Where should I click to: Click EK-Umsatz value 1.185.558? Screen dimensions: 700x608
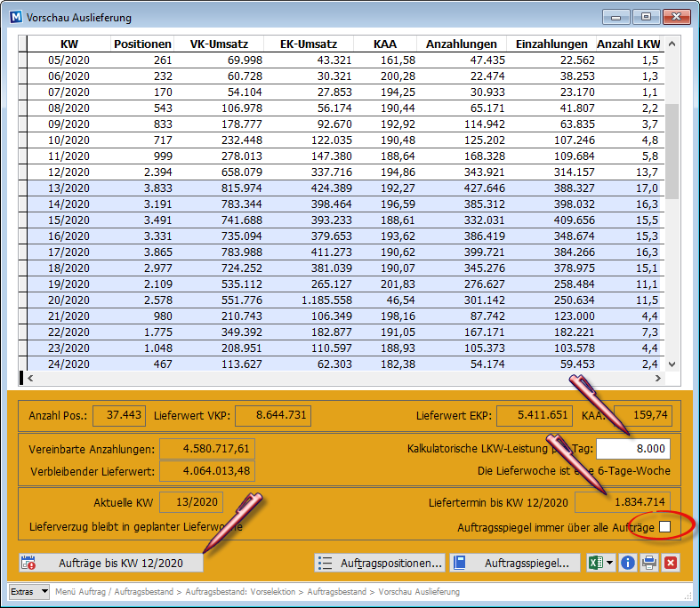(326, 300)
